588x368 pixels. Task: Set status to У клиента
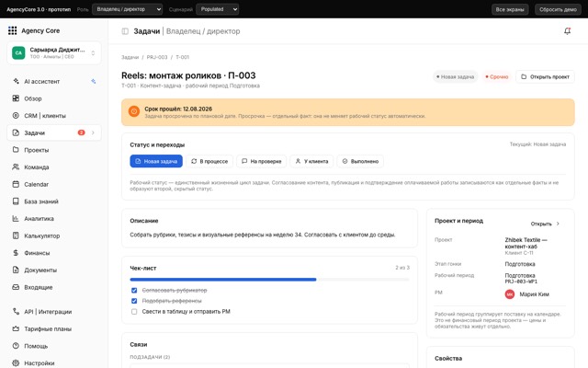311,161
